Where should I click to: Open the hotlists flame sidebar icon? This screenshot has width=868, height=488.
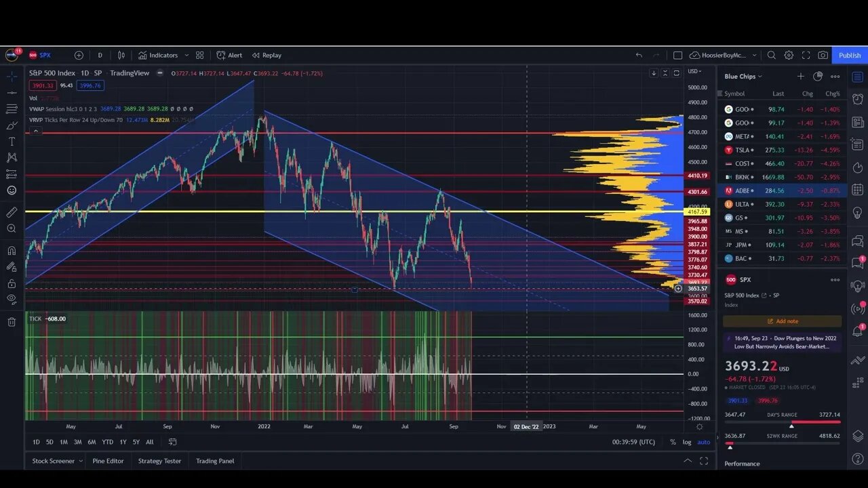click(858, 167)
